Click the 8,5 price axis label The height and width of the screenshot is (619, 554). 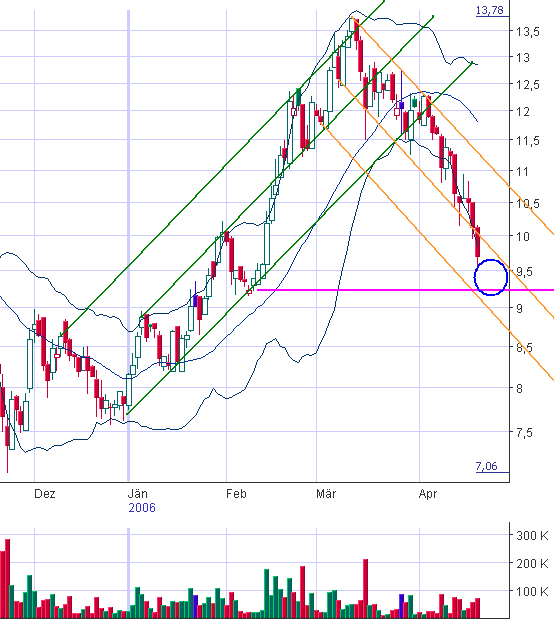tap(524, 348)
